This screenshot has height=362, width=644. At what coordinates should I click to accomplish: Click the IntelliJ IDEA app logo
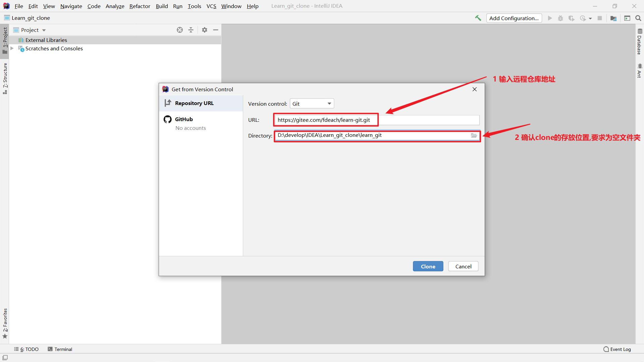click(6, 6)
